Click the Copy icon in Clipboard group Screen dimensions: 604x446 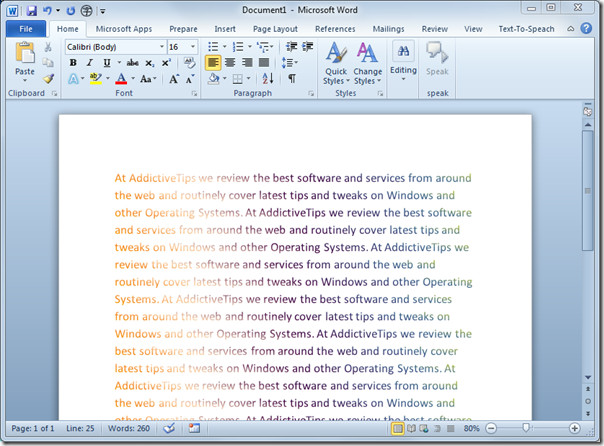[48, 63]
